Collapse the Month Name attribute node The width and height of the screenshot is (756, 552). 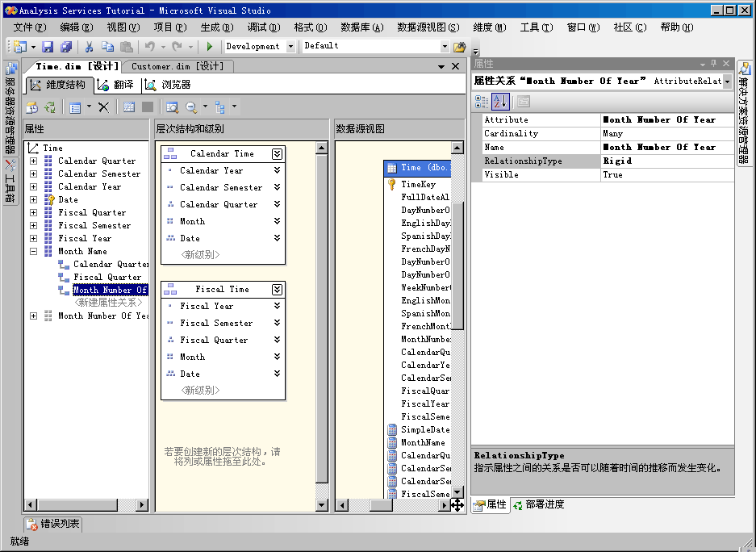click(x=34, y=251)
